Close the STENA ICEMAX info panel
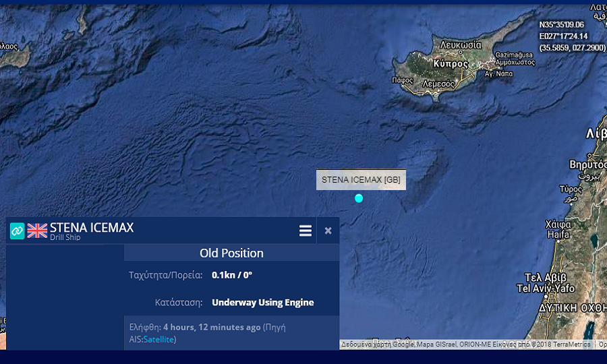This screenshot has height=364, width=607. click(328, 231)
